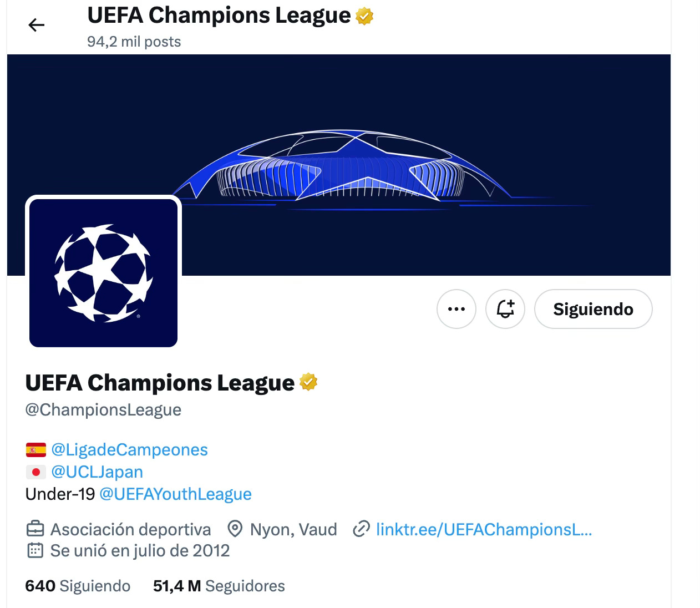Open the three-dots more options menu
The image size is (700, 608).
[x=456, y=309]
